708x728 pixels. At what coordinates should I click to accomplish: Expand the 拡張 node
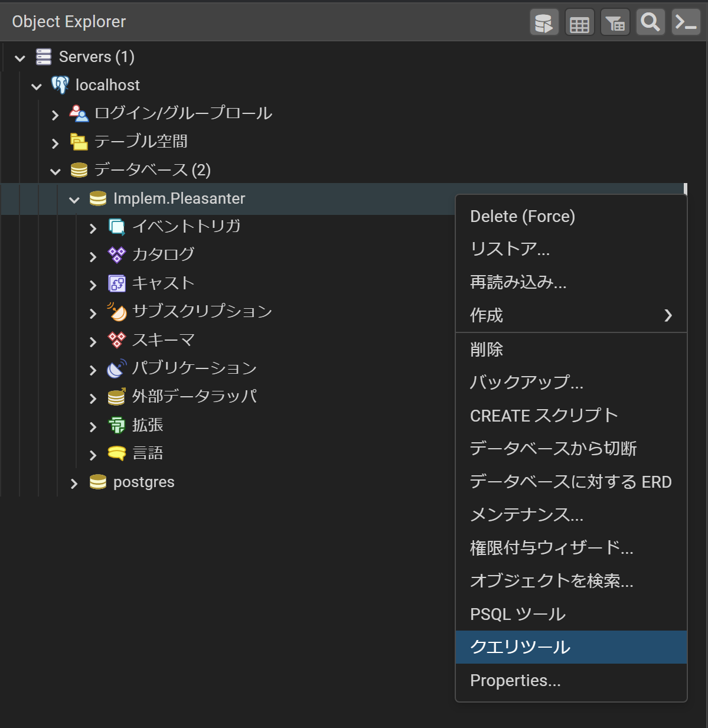coord(93,426)
